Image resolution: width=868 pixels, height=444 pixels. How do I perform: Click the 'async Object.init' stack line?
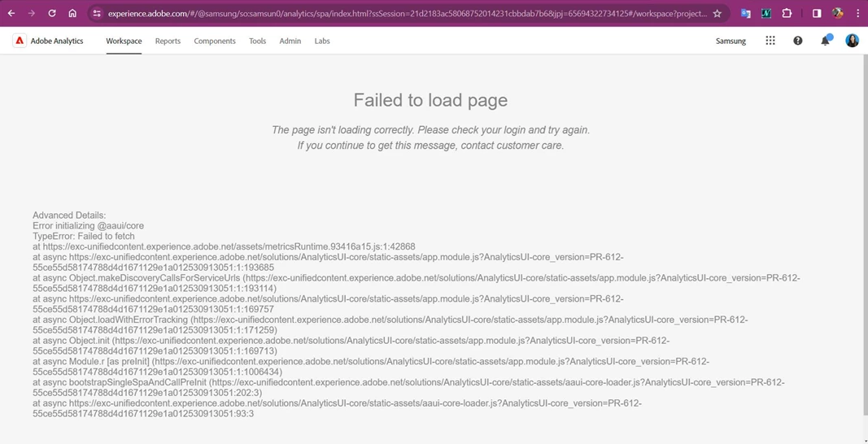point(351,346)
